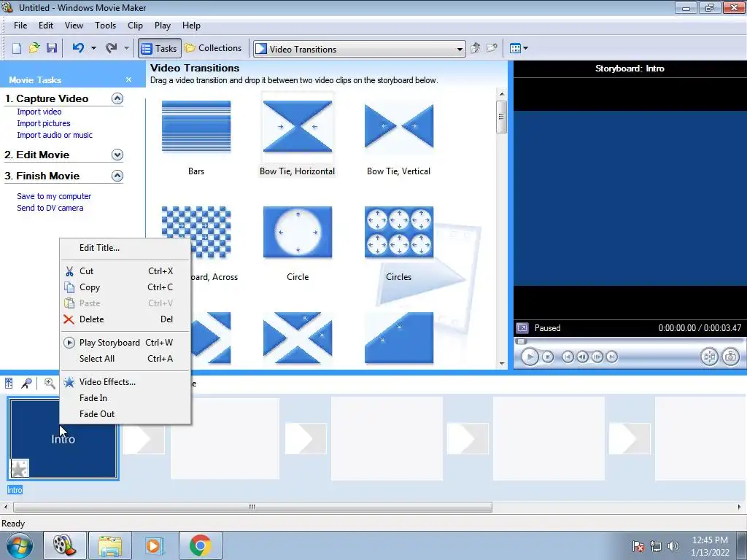Click Set Audio Levels storyboard icon
Screen dimensions: 747x560
click(9, 384)
